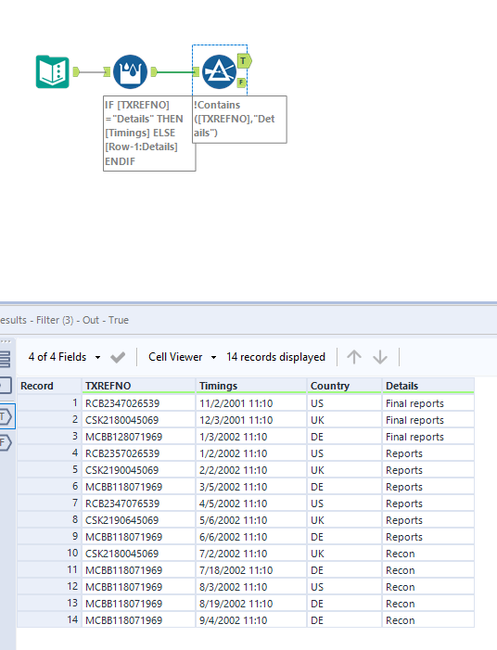The height and width of the screenshot is (650, 497).
Task: Click the TXREFNO column header
Action: point(138,386)
